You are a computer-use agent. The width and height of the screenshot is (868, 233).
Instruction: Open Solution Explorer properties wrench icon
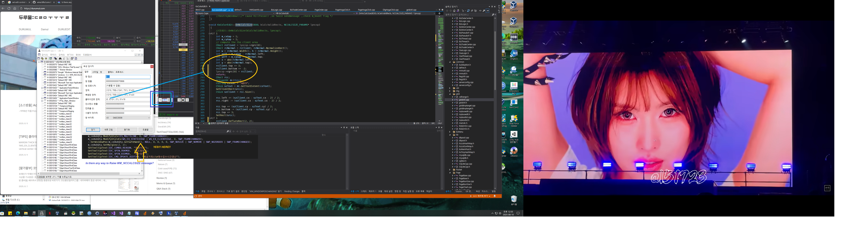484,11
